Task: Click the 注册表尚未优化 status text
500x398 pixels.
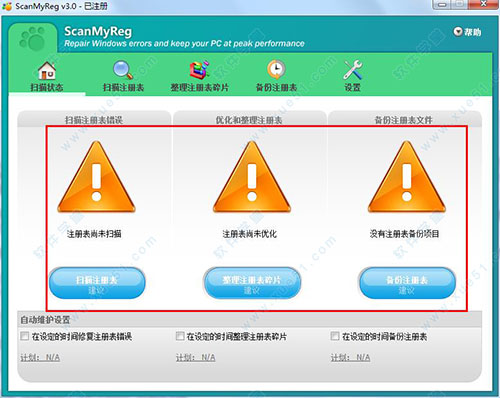Action: [x=250, y=234]
